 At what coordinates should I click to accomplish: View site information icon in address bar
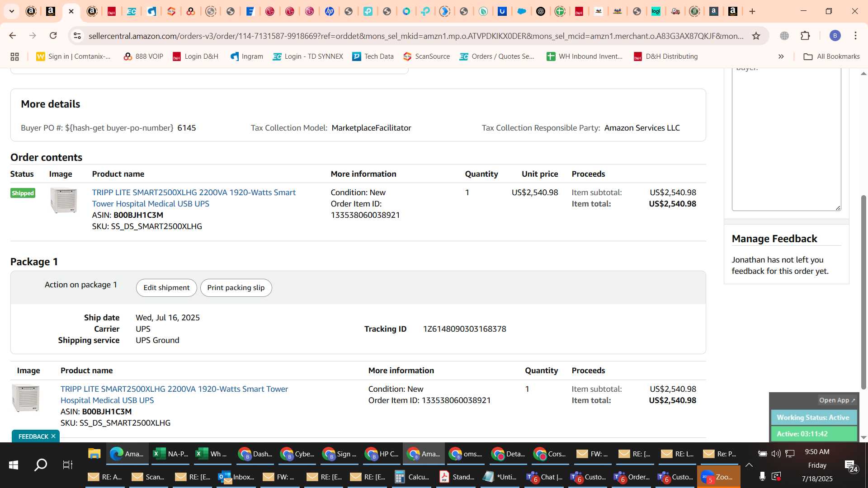(x=77, y=36)
